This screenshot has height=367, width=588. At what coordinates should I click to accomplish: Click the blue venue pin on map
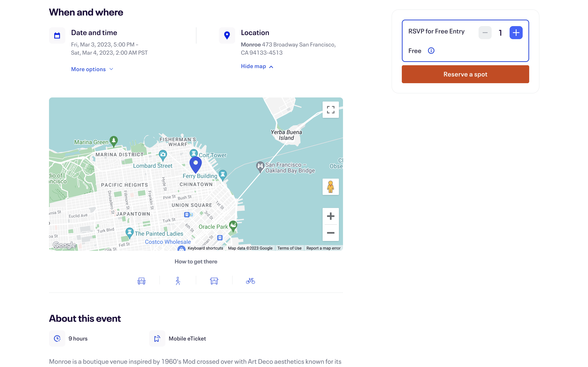[x=195, y=164]
